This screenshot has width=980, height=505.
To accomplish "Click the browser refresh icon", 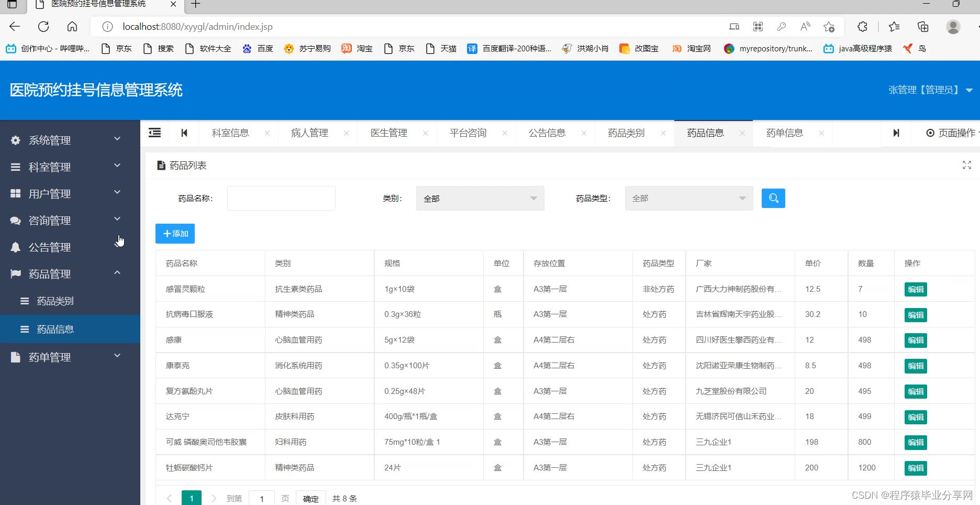I will (43, 27).
